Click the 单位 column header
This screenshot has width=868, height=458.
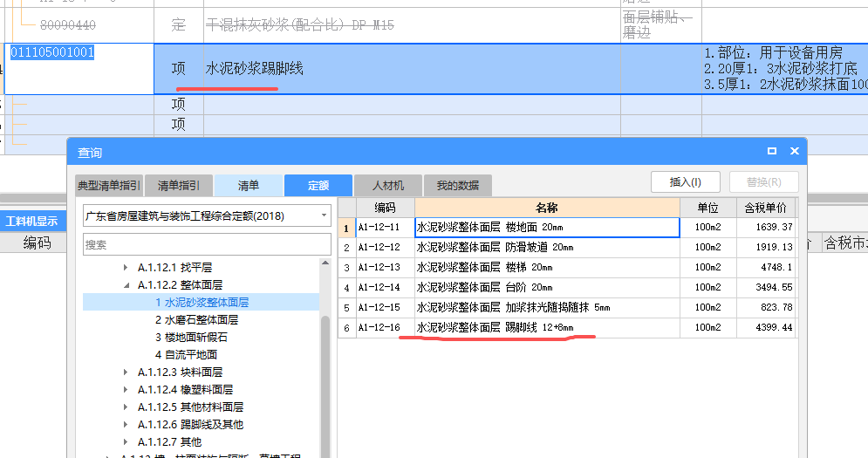point(708,208)
